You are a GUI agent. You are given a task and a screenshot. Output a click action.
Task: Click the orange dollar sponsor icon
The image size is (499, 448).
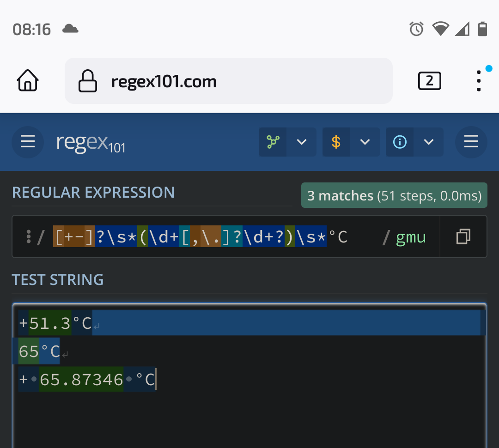[x=336, y=142]
